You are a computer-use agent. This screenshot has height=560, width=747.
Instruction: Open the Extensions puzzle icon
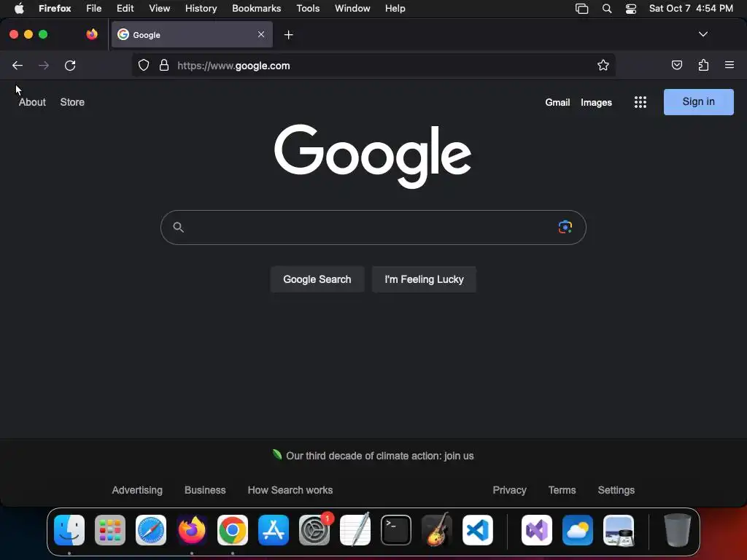703,65
